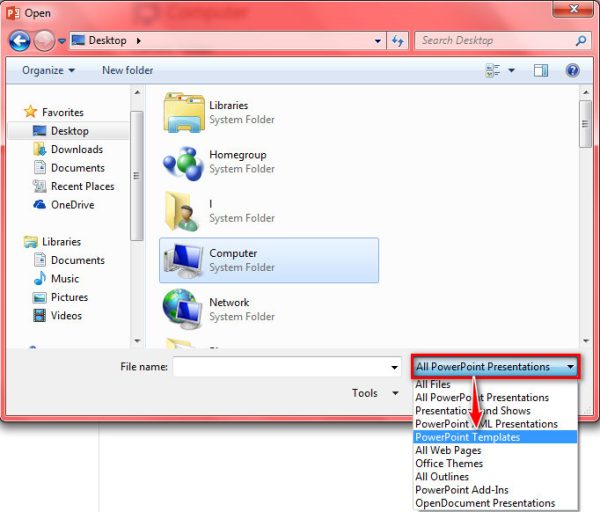Choose PowerPoint XML Presentations from the list

pyautogui.click(x=496, y=424)
